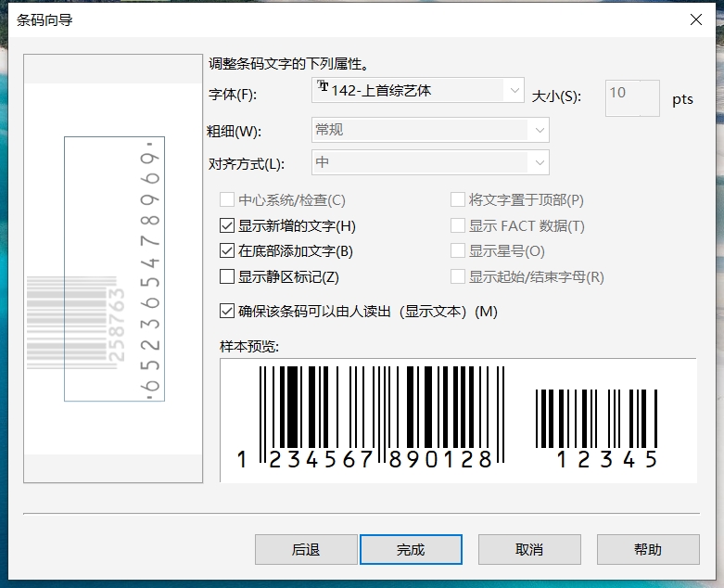724x588 pixels.
Task: Click the 12345 add-on barcode preview
Action: [x=597, y=428]
